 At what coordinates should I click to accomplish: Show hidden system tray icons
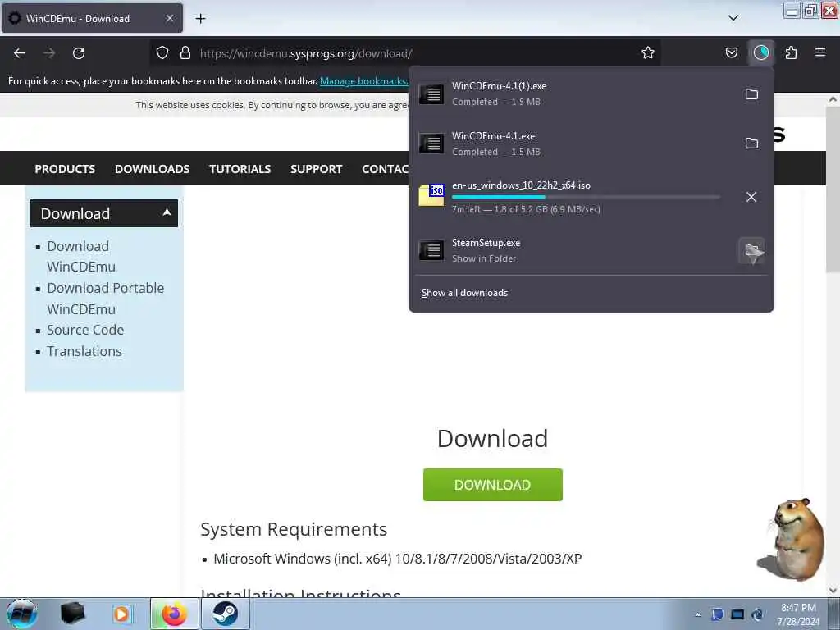[x=697, y=614]
